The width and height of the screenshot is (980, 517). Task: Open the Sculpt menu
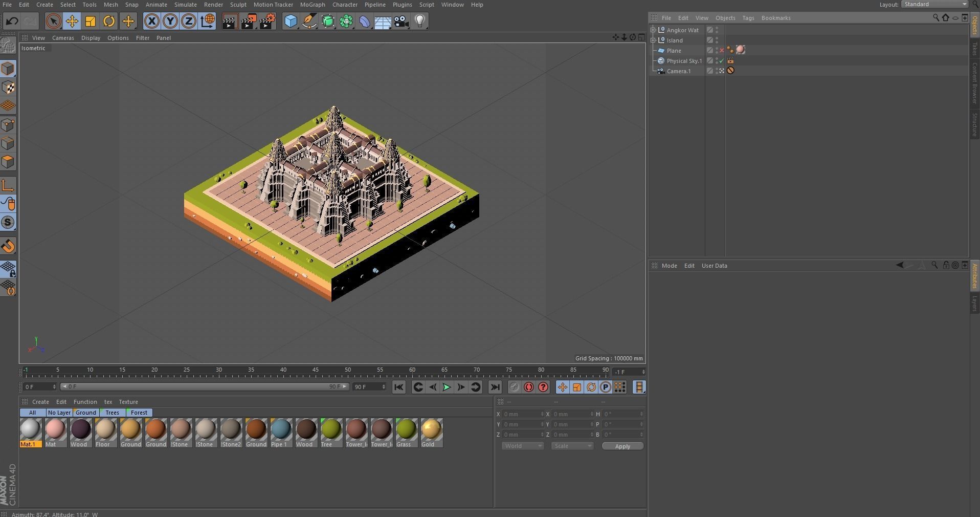(x=238, y=5)
